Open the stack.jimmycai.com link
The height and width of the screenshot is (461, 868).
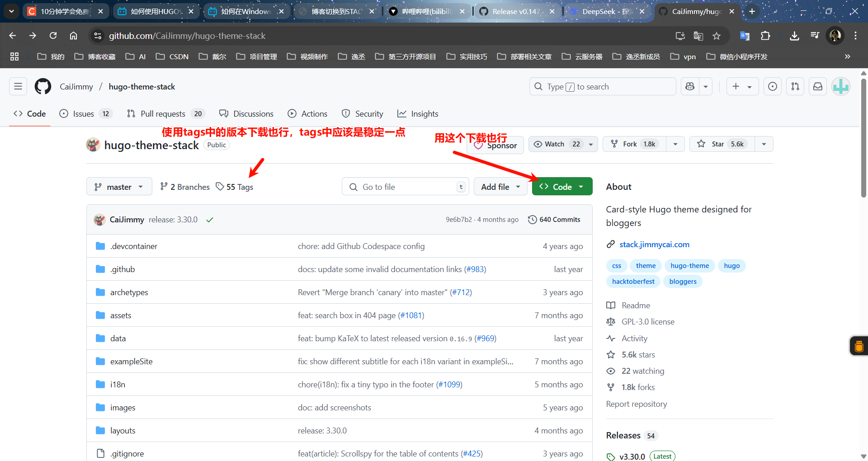(654, 245)
